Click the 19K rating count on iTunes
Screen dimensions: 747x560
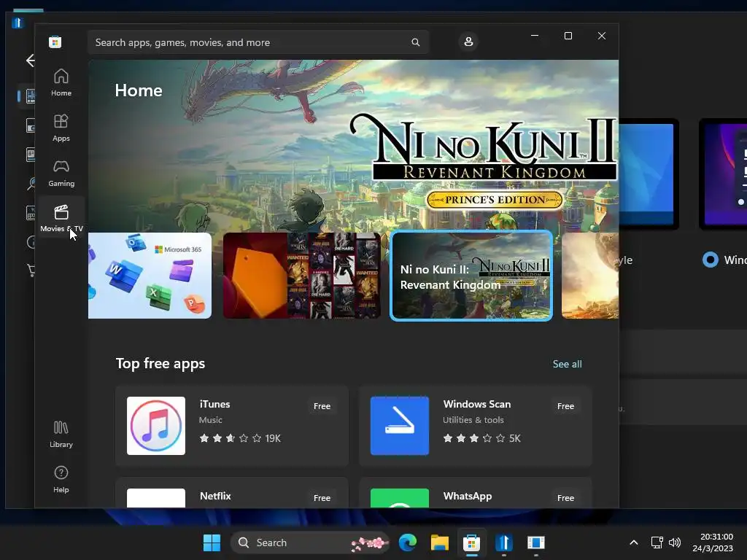[273, 438]
